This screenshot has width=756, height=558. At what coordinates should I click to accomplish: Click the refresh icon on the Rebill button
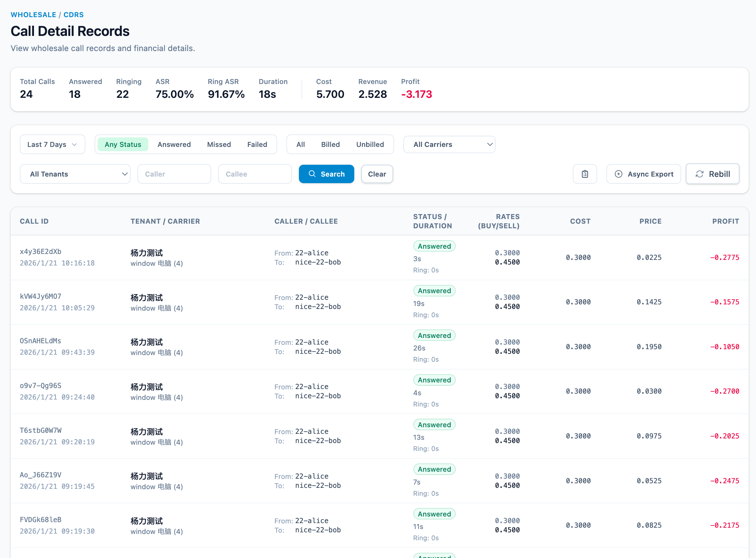click(700, 174)
